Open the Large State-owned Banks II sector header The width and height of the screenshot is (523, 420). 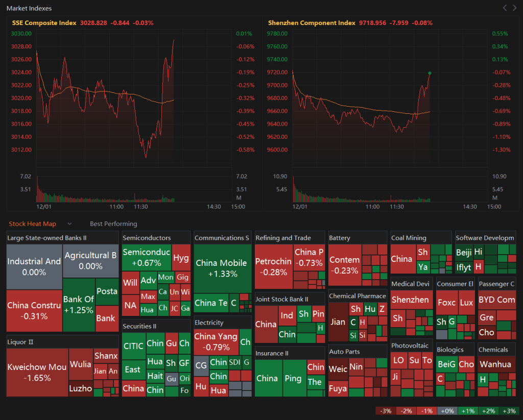point(47,238)
